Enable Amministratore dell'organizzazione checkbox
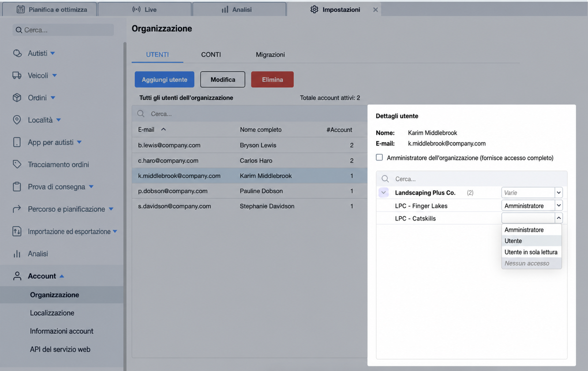This screenshot has height=371, width=588. point(379,157)
